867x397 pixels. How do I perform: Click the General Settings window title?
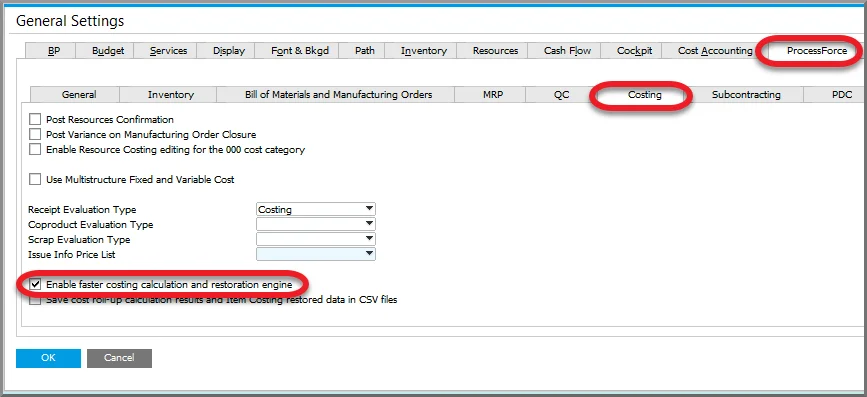[x=70, y=21]
